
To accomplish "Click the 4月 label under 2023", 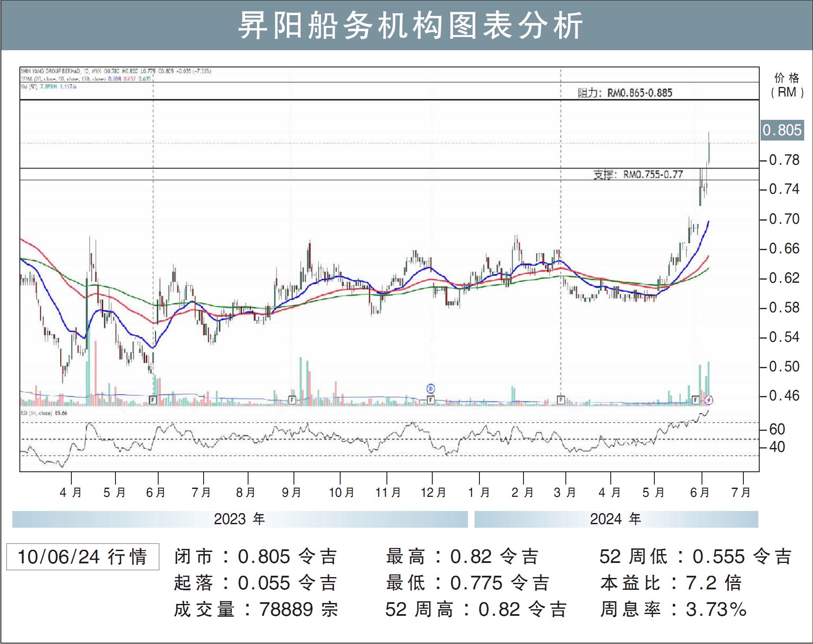I will (x=71, y=492).
